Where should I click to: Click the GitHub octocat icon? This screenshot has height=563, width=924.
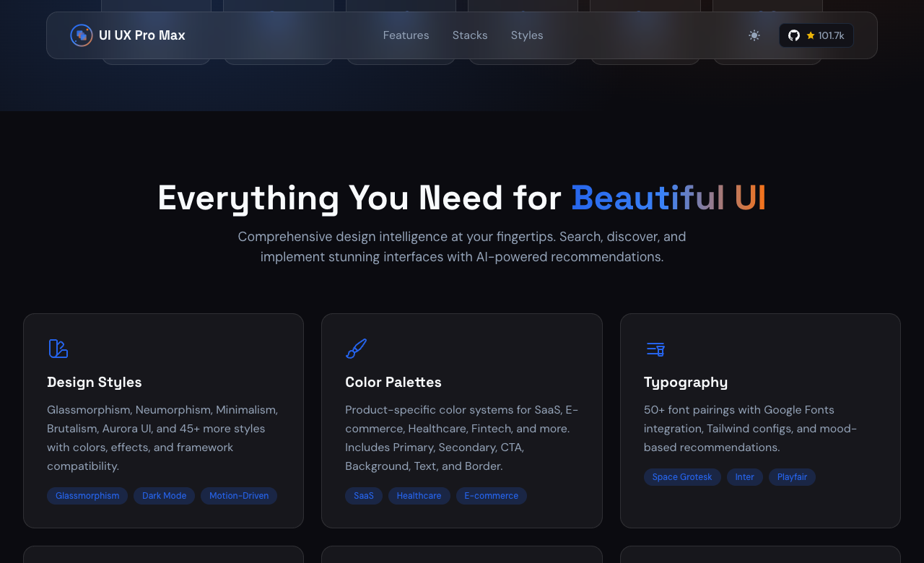[x=794, y=35]
